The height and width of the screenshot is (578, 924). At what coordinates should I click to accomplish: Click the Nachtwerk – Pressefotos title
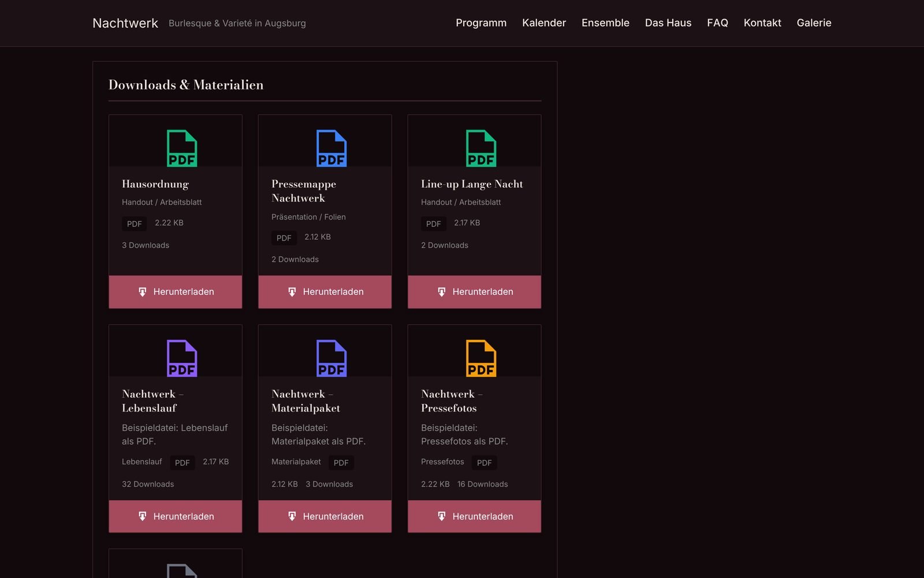[452, 401]
